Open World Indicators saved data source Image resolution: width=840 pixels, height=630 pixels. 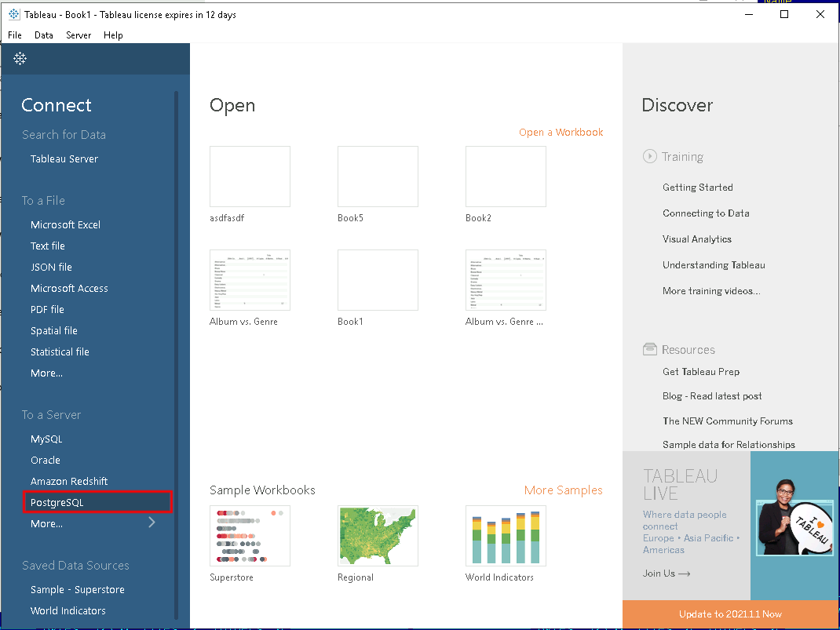coord(68,610)
